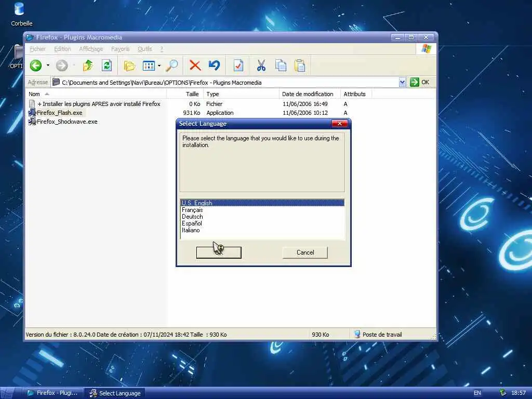
Task: Click the Search magnifier icon
Action: tap(172, 65)
